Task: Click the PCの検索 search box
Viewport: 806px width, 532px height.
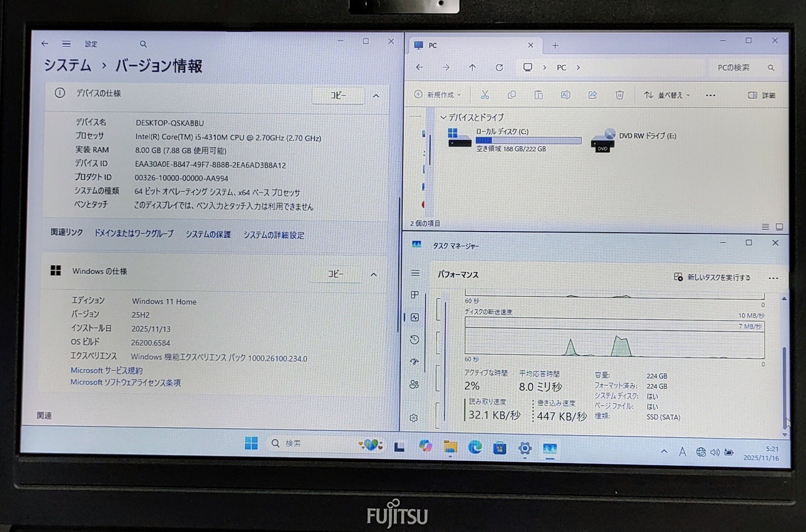Action: coord(746,68)
